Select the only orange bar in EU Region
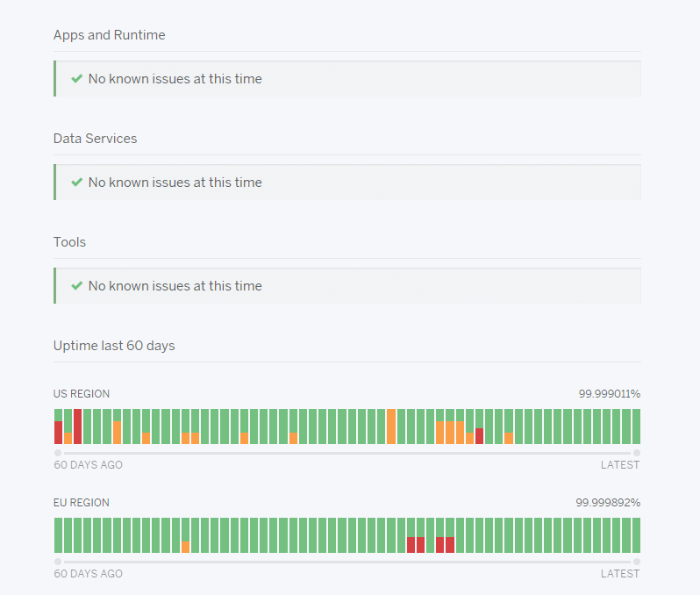 click(186, 547)
